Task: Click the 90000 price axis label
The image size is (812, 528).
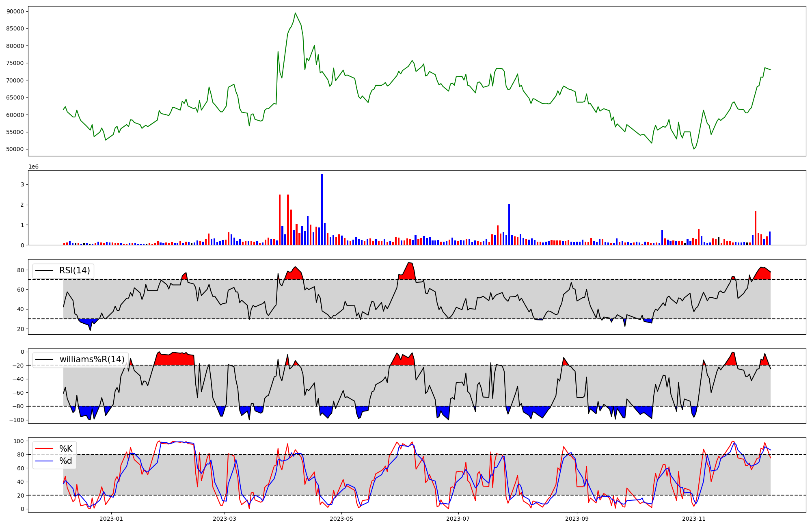Action: click(x=15, y=11)
